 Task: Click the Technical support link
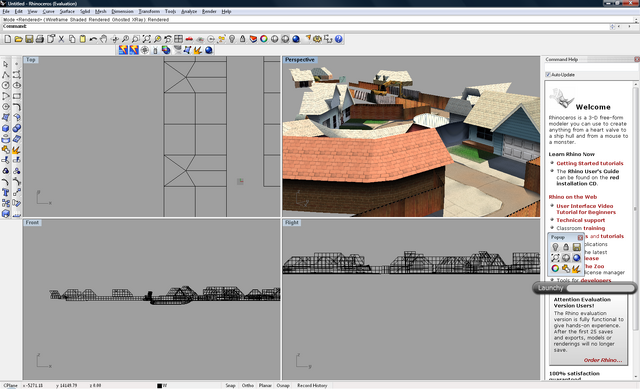(580, 220)
